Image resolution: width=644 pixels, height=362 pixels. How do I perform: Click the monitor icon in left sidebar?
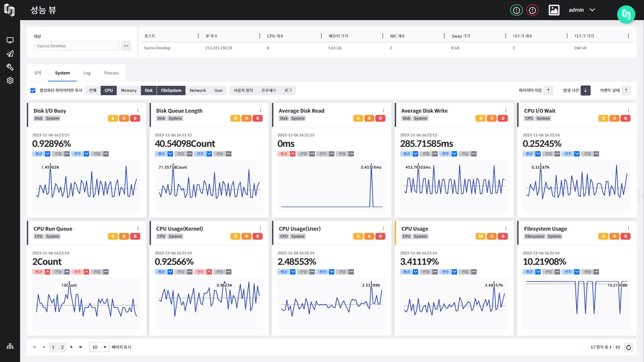click(10, 40)
